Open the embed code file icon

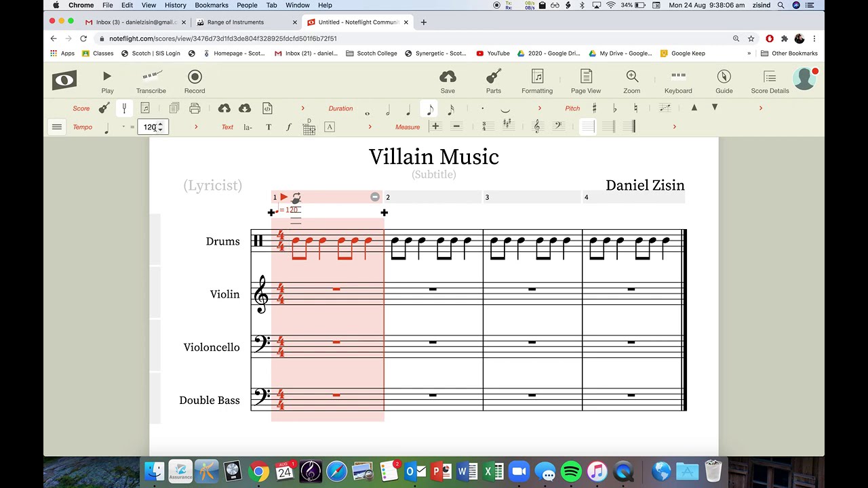click(x=267, y=108)
